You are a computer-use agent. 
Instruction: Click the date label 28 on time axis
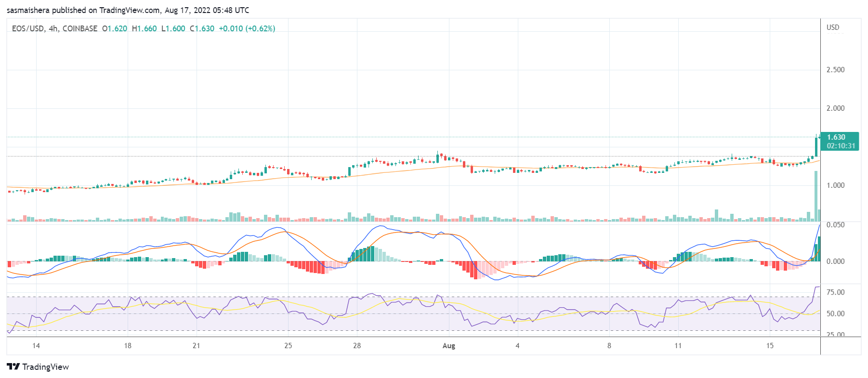click(357, 346)
